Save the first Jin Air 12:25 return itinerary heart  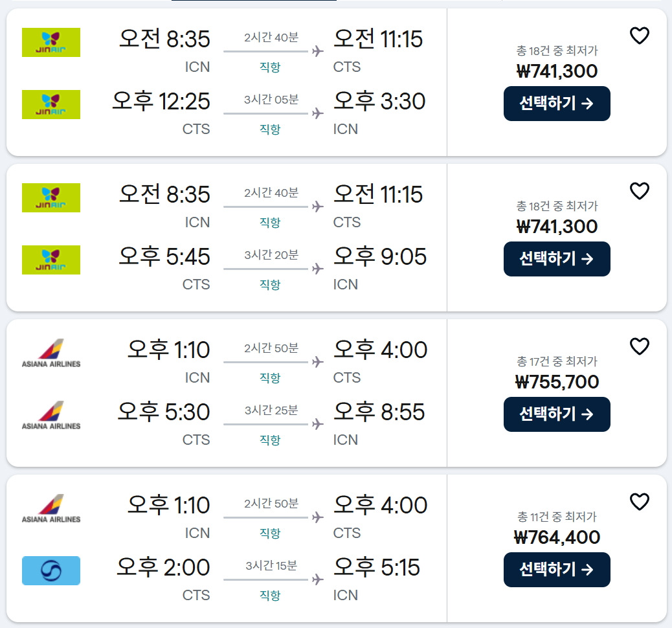(x=639, y=36)
